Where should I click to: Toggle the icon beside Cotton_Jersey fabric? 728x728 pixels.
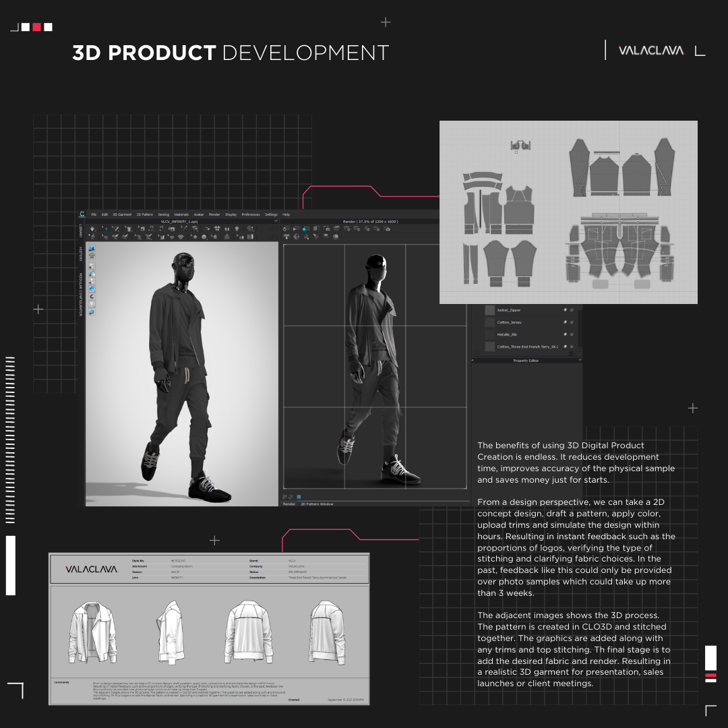(565, 323)
